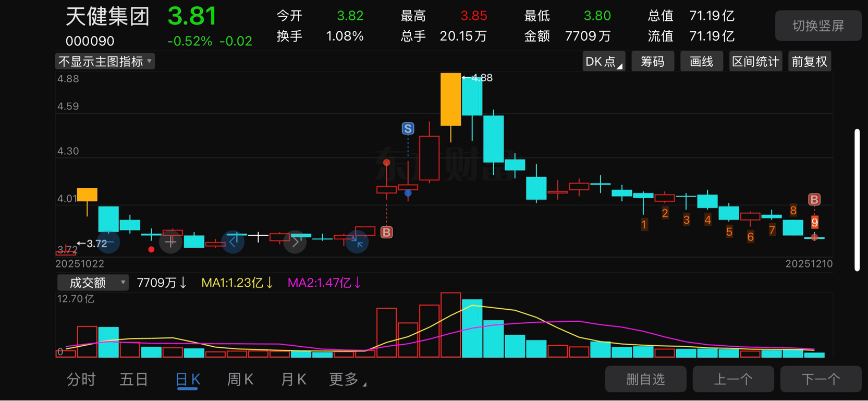Tap the blue S sell signal marker
The width and height of the screenshot is (868, 401).
(x=408, y=128)
